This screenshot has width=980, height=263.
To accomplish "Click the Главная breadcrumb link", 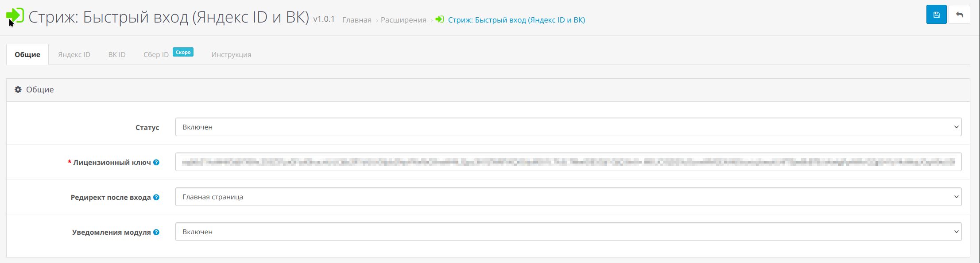I will coord(357,20).
